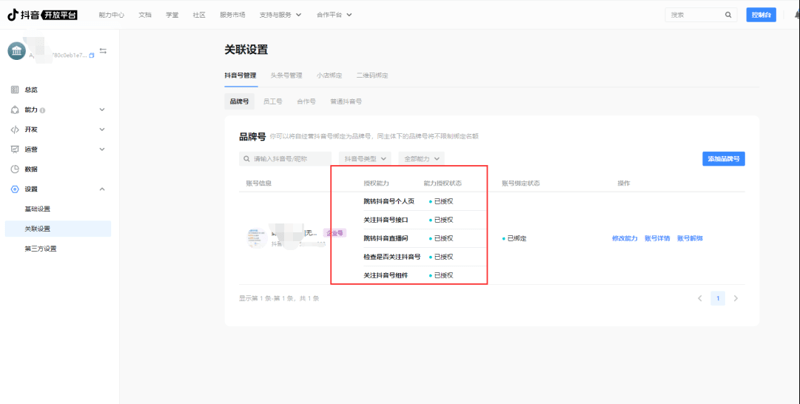Open the 抖音号类型 filter dropdown
The height and width of the screenshot is (404, 800).
click(x=364, y=158)
